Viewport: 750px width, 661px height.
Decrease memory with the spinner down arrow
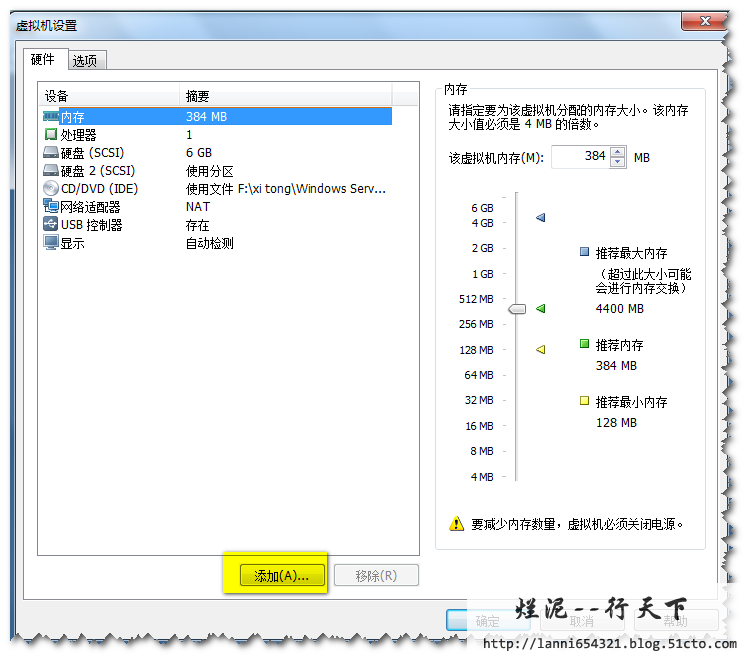[618, 162]
